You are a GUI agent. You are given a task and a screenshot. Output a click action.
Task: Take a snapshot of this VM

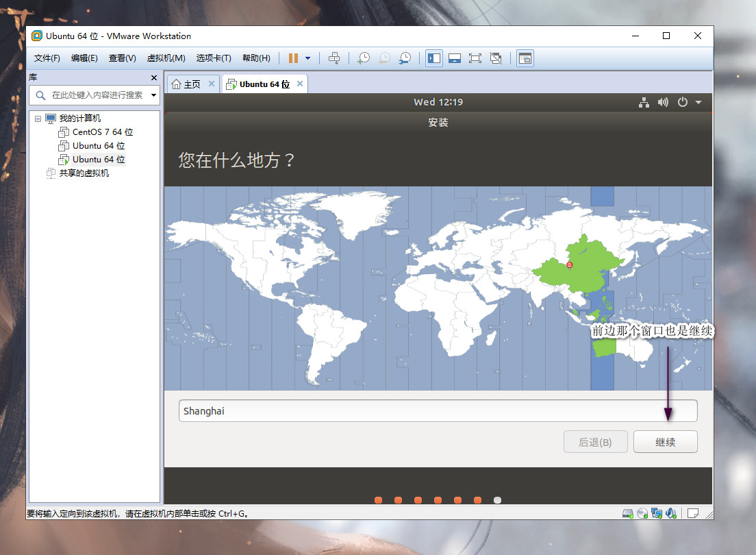coord(364,58)
